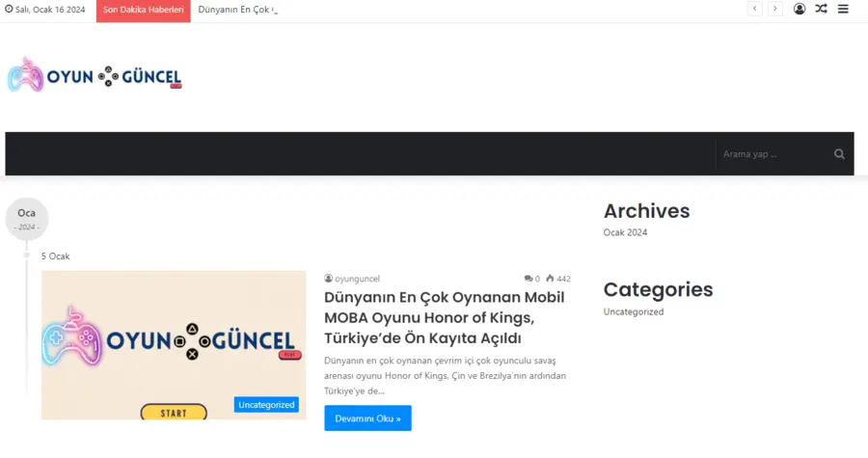Click the Oca 2024 timeline circle

(x=27, y=219)
